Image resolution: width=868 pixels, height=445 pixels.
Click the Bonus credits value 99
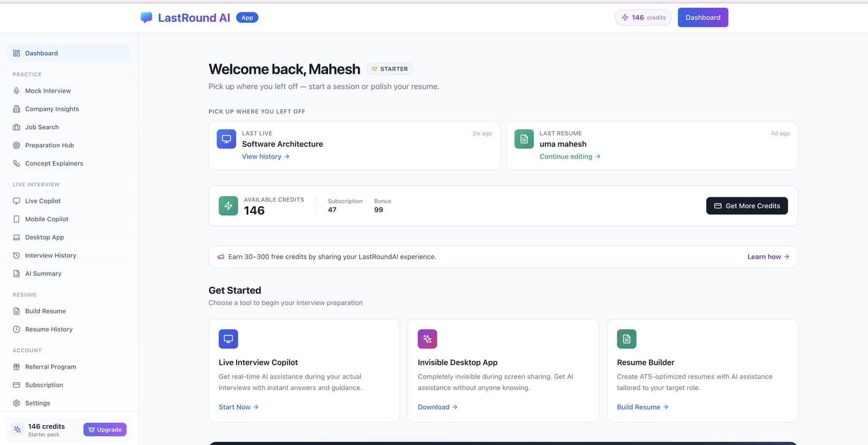tap(379, 210)
